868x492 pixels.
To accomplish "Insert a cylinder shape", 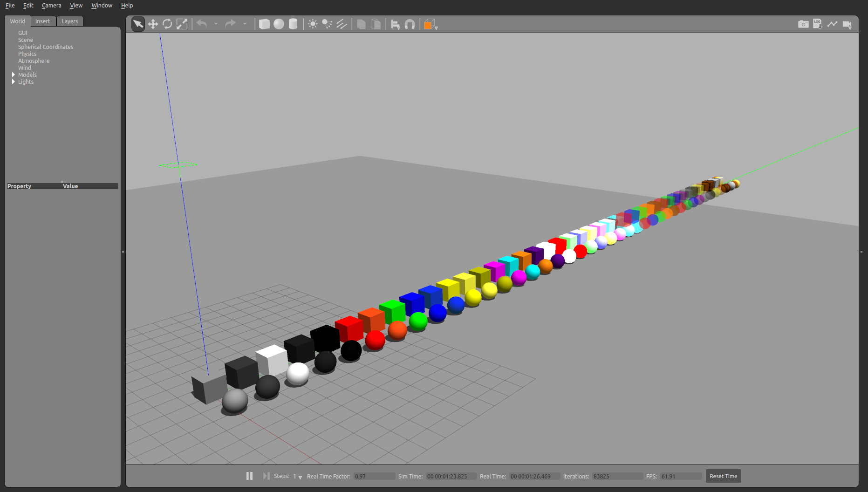I will point(293,24).
